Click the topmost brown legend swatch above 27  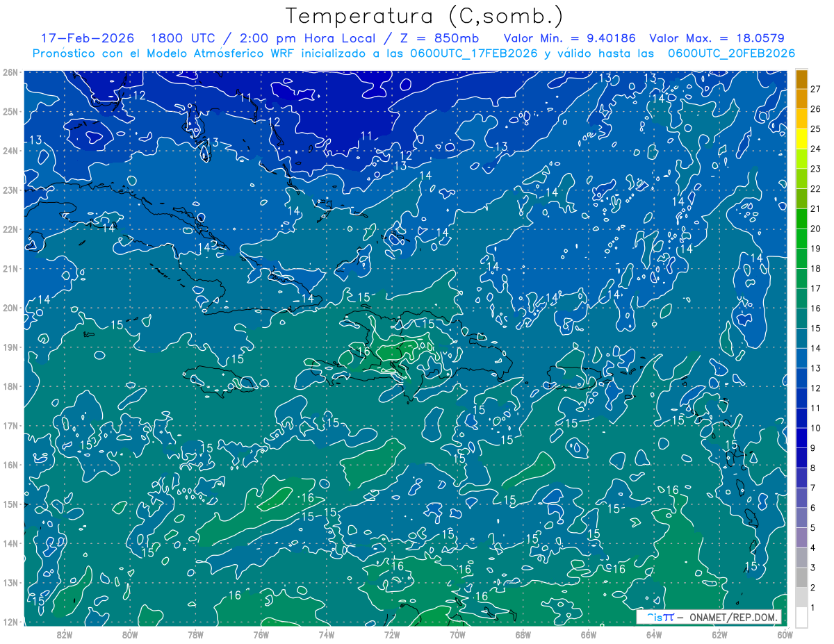tap(801, 79)
